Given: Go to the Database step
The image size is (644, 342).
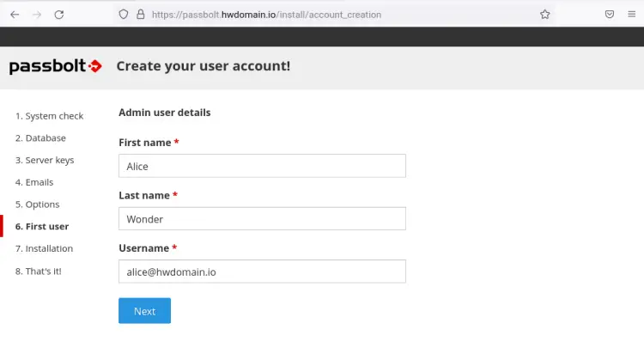Looking at the screenshot, I should click(40, 138).
